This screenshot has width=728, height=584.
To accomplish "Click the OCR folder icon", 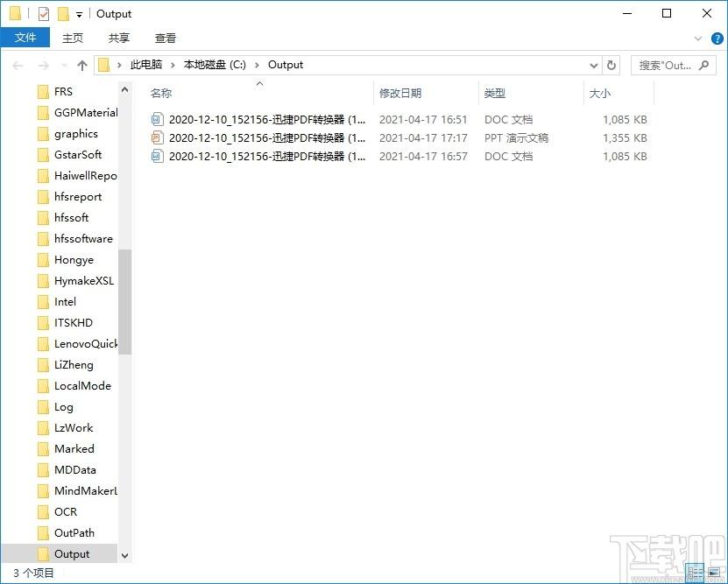I will (43, 512).
